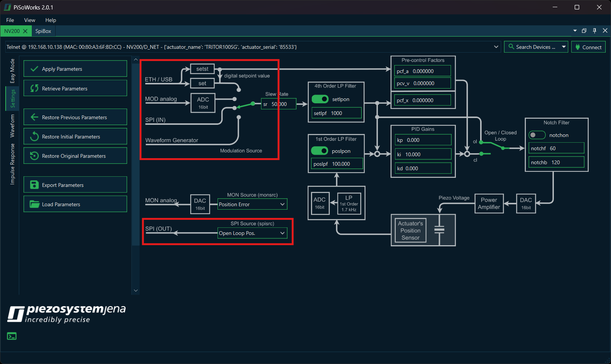
Task: Switch to the SpiBox tab
Action: coord(43,31)
